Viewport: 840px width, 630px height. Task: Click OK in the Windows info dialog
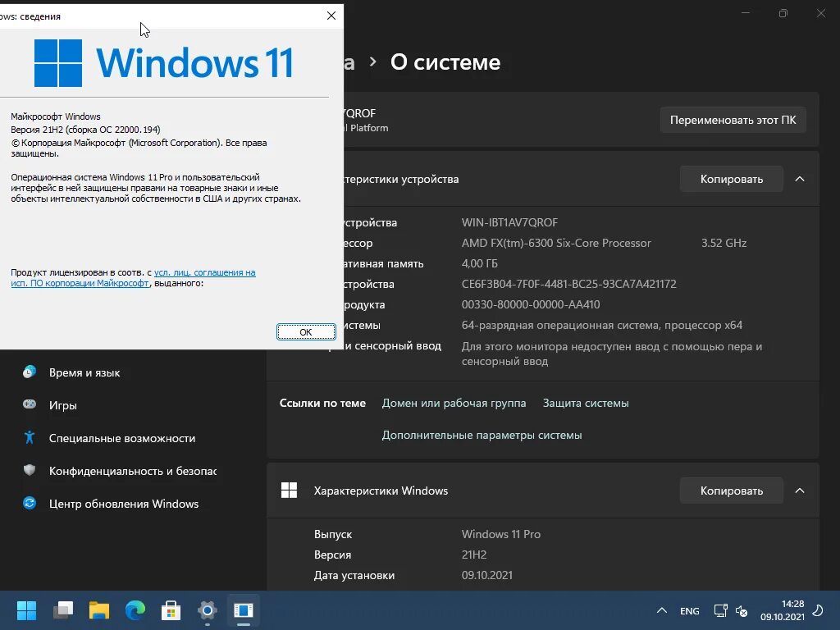pyautogui.click(x=306, y=332)
